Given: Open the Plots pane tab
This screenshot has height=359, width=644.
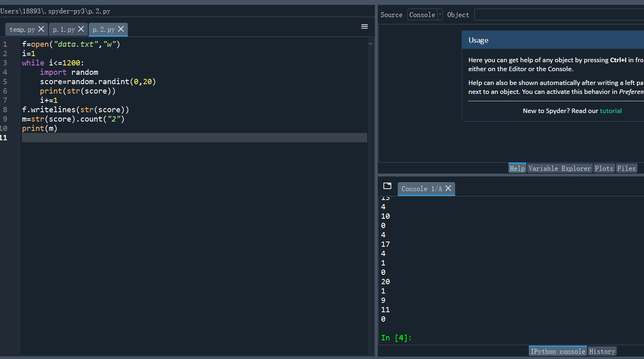Looking at the screenshot, I should click(604, 168).
